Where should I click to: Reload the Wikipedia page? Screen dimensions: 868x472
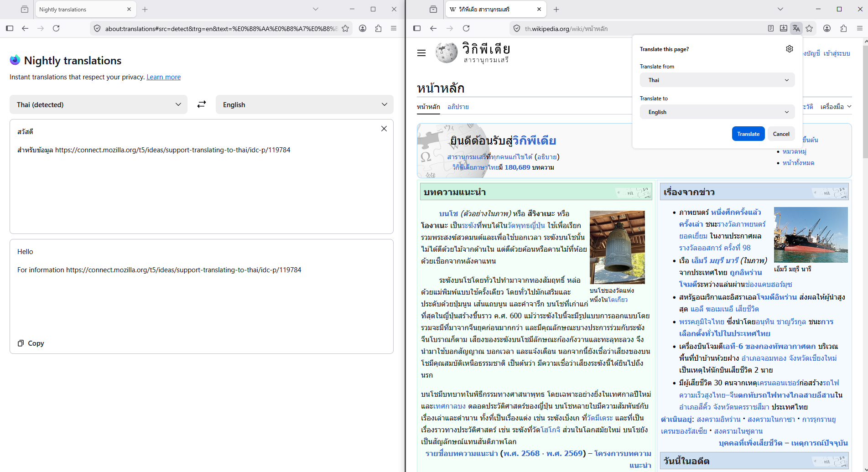point(466,28)
